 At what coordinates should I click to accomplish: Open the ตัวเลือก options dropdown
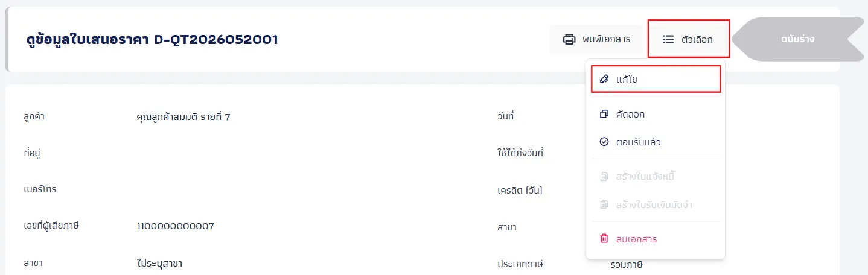pyautogui.click(x=689, y=39)
